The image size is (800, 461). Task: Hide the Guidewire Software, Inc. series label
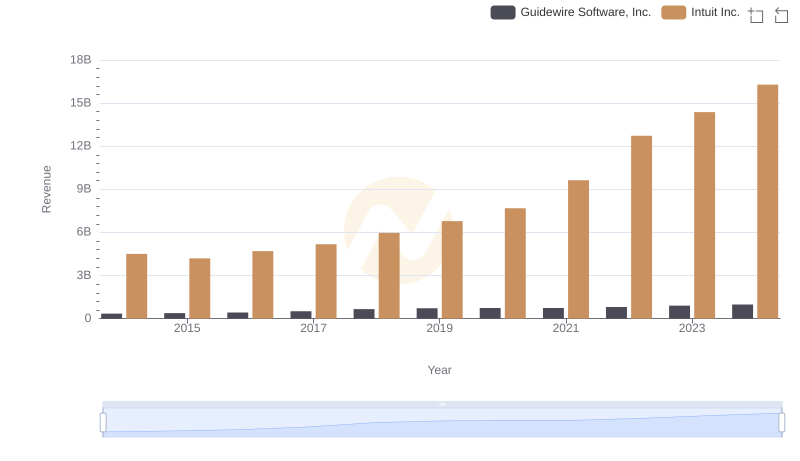(585, 12)
